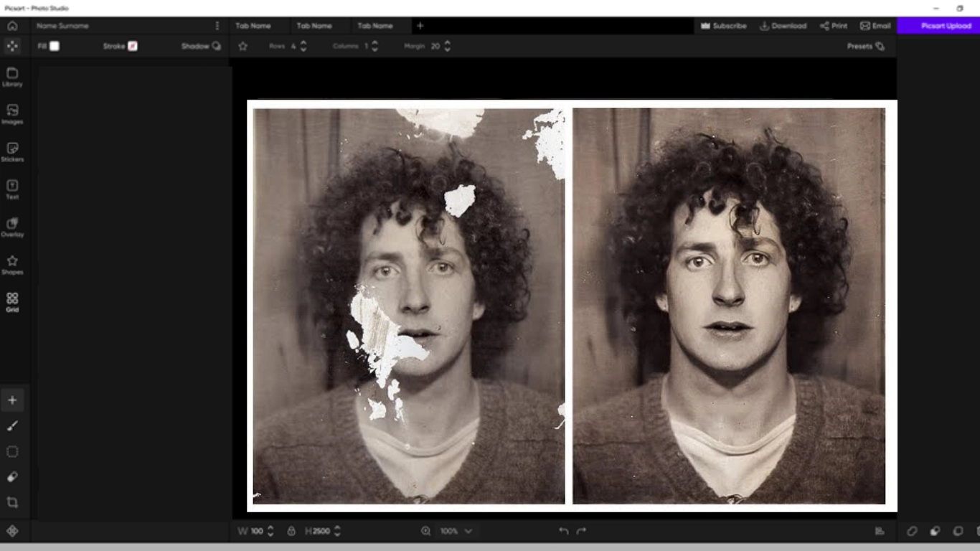Click the height value 2500
Image resolution: width=980 pixels, height=551 pixels.
(321, 531)
